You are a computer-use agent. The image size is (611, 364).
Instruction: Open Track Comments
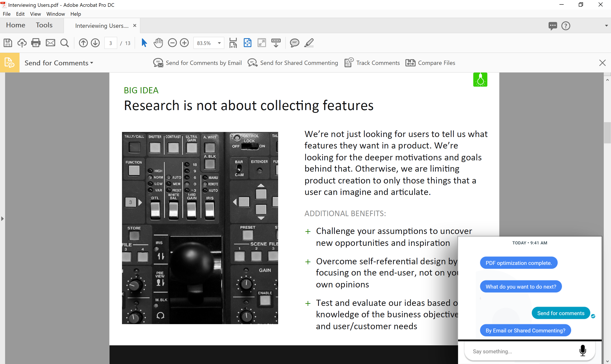[x=372, y=63]
